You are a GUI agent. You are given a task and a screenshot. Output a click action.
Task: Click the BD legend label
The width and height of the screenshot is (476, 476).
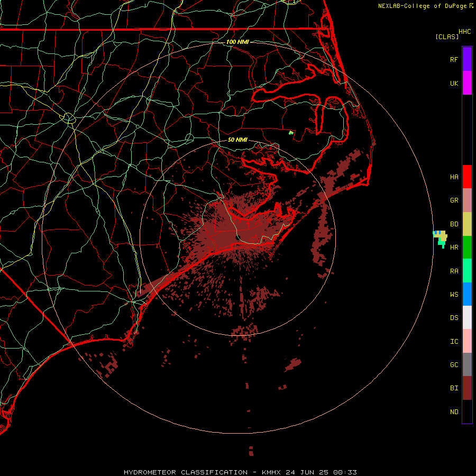coord(454,224)
